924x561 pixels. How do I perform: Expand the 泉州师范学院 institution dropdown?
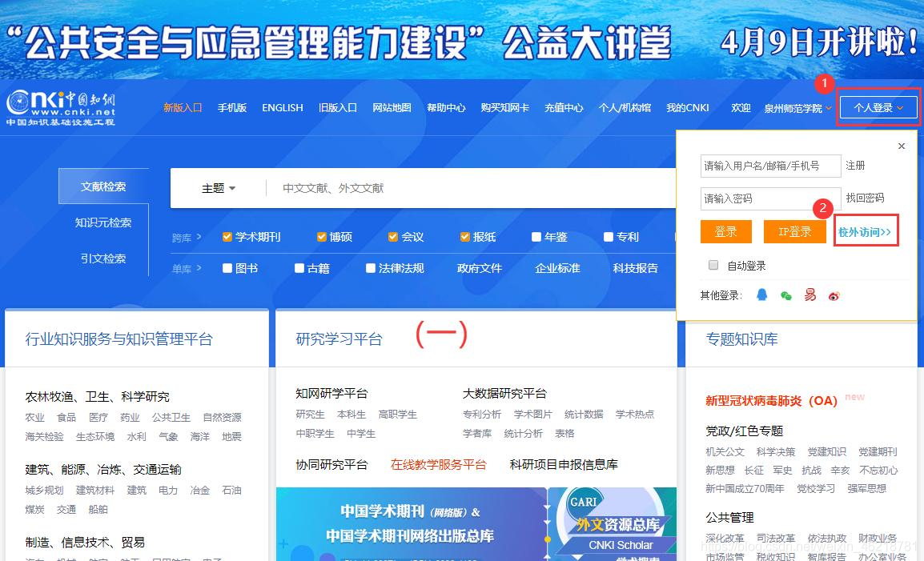pyautogui.click(x=798, y=108)
